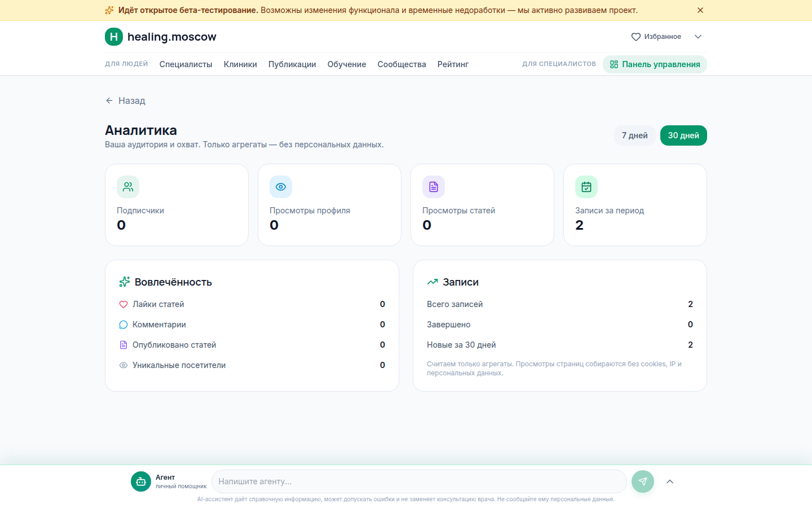Click the heart icon beside Избранное
Image resolution: width=812 pixels, height=508 pixels.
click(x=636, y=37)
